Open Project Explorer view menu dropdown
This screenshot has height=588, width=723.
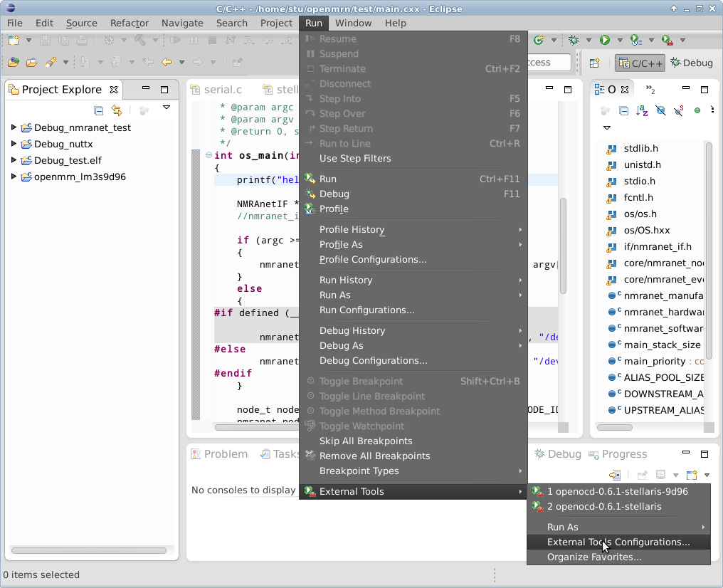[x=167, y=107]
